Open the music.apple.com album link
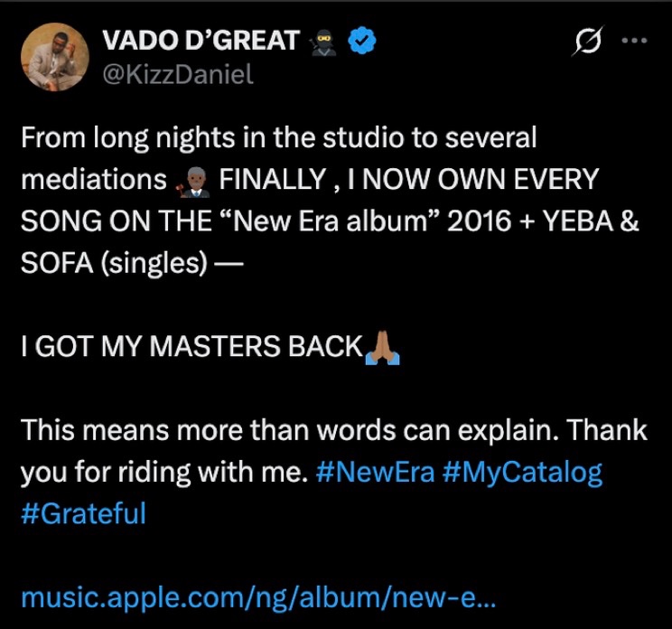 click(258, 597)
